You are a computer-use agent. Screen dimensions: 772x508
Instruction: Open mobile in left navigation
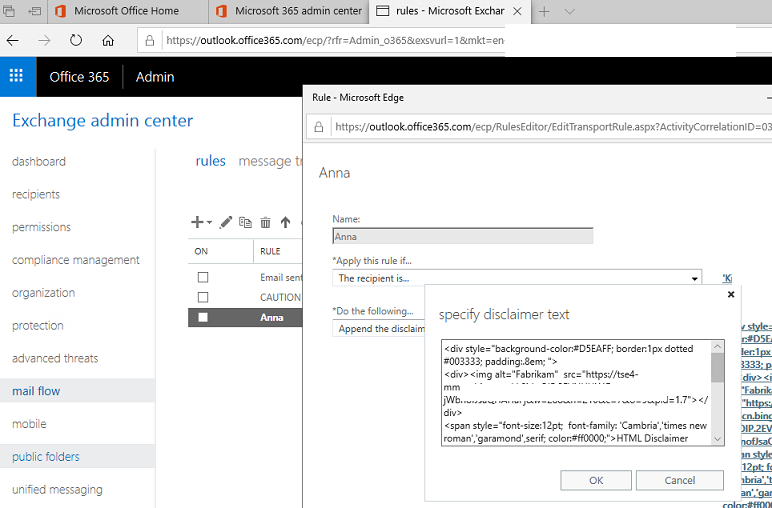pyautogui.click(x=29, y=424)
